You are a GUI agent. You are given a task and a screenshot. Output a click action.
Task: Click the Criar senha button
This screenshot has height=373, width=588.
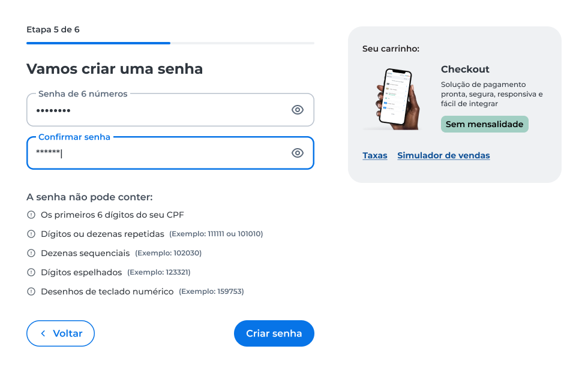tap(274, 333)
